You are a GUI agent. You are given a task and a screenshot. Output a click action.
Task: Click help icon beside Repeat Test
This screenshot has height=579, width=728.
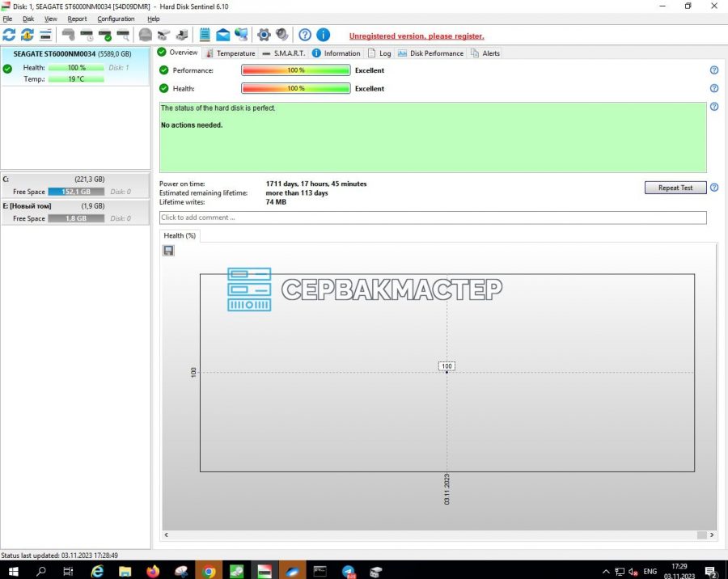(x=714, y=188)
